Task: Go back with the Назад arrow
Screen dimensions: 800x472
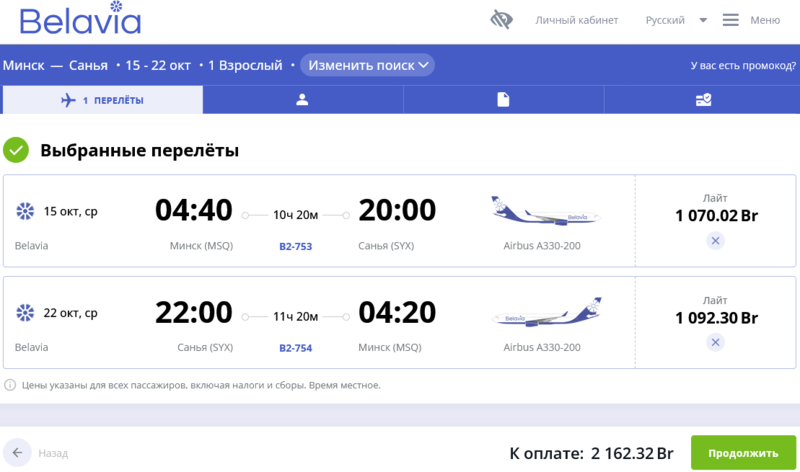Action: pyautogui.click(x=16, y=453)
